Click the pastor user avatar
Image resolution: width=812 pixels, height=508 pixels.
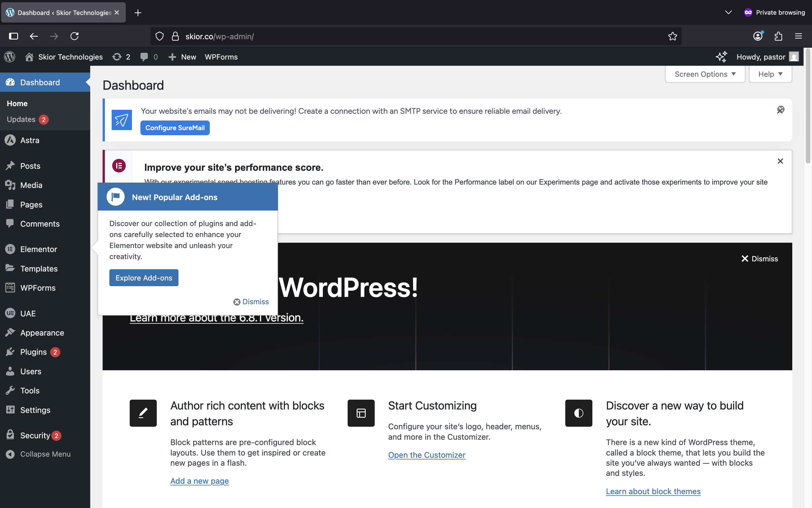click(x=794, y=57)
